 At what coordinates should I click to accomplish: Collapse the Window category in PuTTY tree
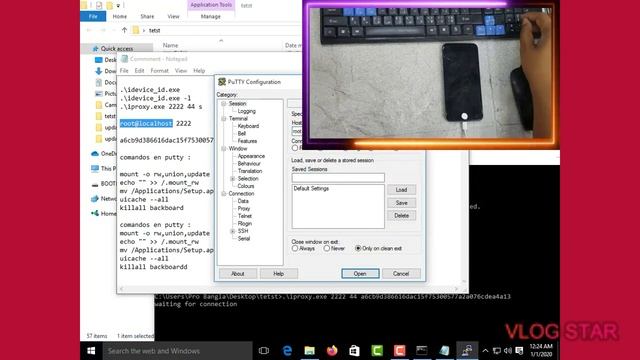(x=224, y=149)
